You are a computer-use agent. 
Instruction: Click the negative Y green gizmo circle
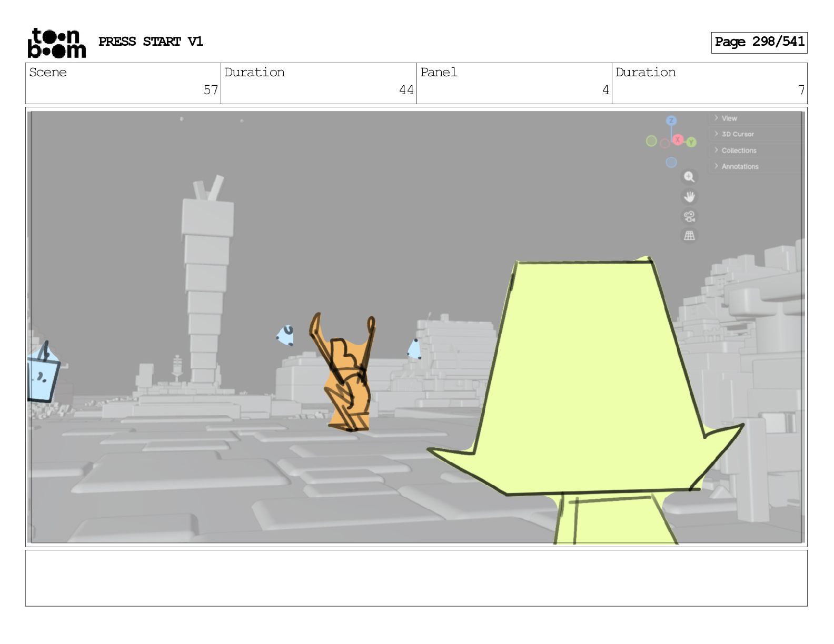pyautogui.click(x=651, y=140)
